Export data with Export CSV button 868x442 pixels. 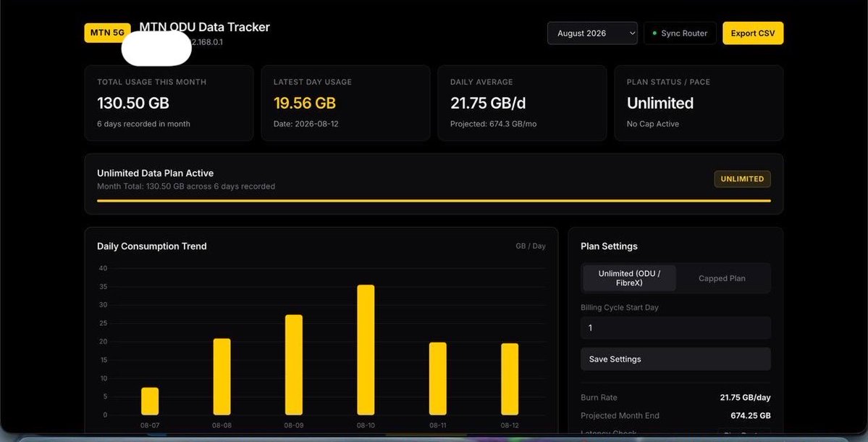[753, 33]
